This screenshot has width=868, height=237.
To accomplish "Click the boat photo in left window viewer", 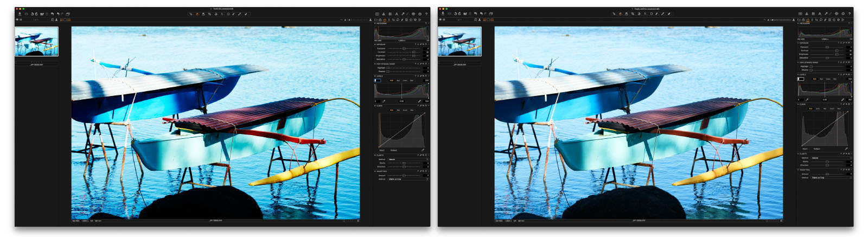I will (x=215, y=123).
